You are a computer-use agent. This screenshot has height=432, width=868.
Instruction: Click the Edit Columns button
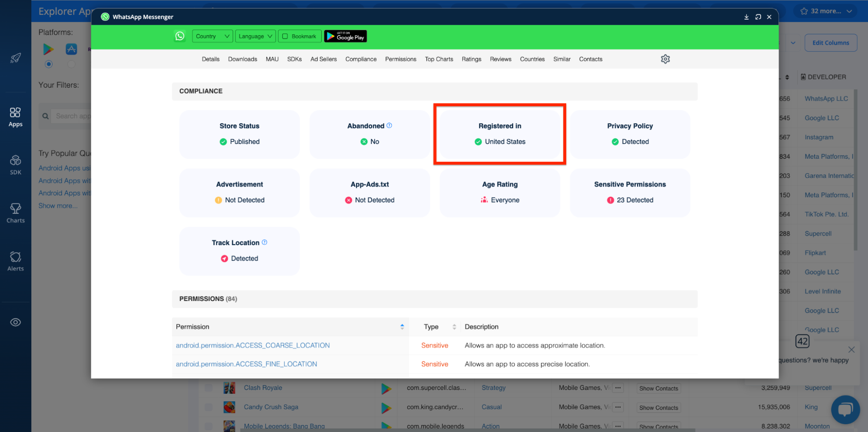831,43
